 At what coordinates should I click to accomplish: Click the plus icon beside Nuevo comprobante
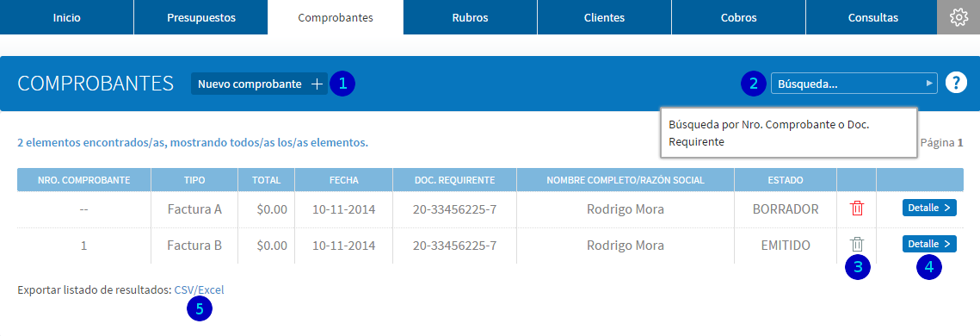tap(317, 84)
